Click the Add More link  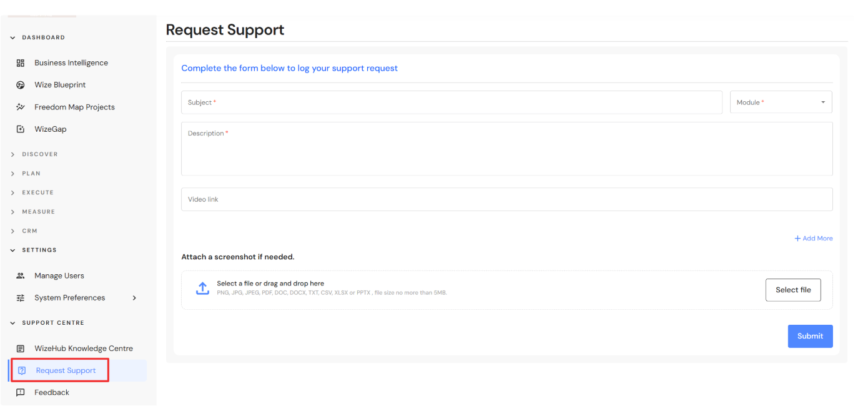814,239
